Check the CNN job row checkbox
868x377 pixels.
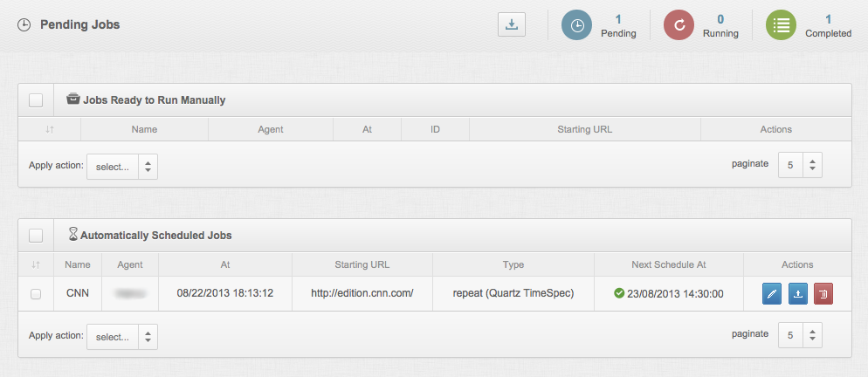coord(36,294)
